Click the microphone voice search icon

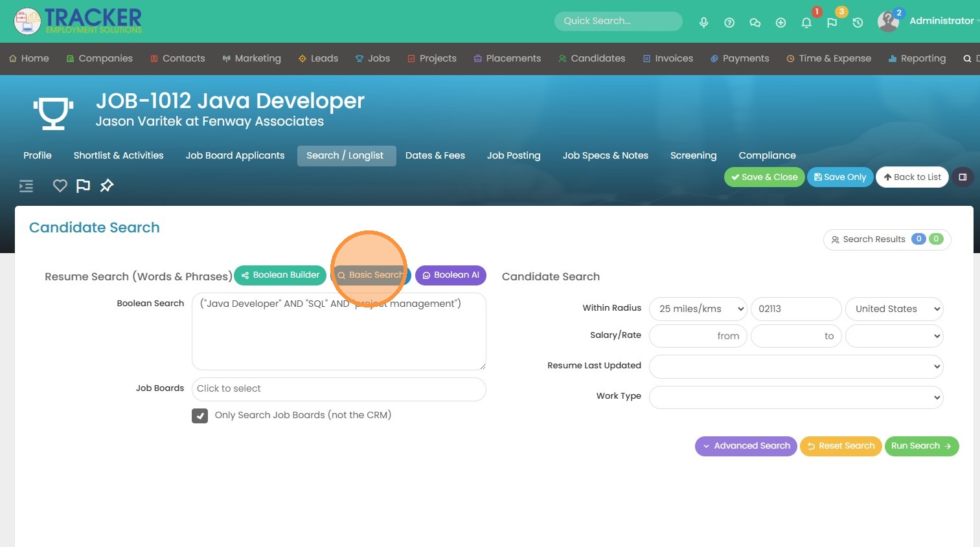click(x=703, y=23)
